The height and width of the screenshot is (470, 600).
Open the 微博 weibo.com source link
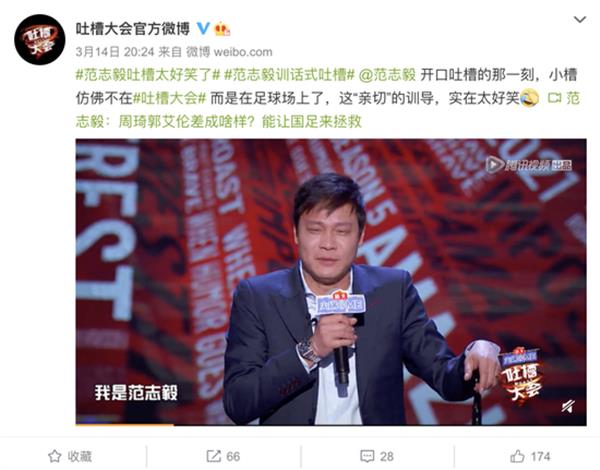click(229, 52)
